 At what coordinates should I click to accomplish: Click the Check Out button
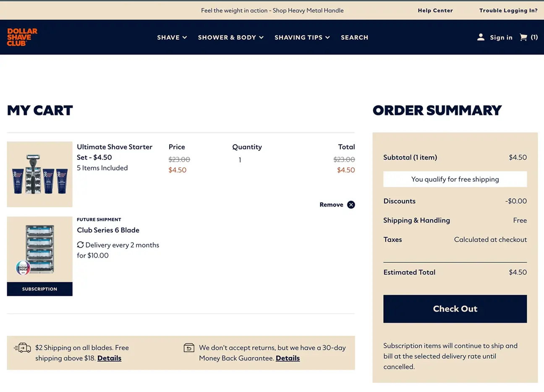pos(455,309)
